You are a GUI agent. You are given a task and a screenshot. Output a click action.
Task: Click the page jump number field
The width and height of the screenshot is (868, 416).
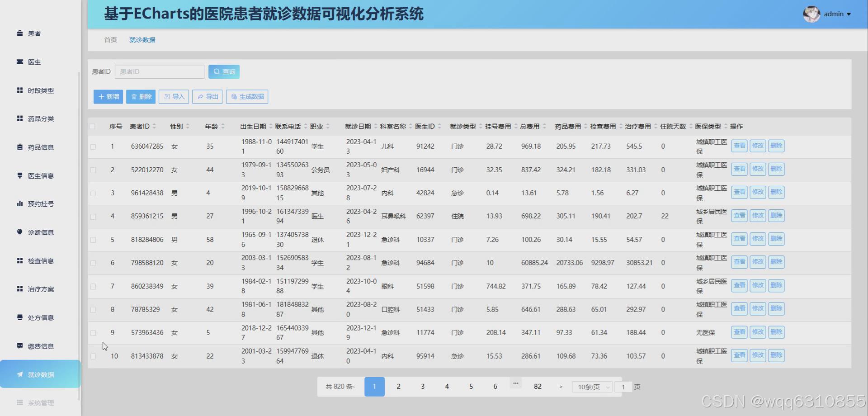623,387
